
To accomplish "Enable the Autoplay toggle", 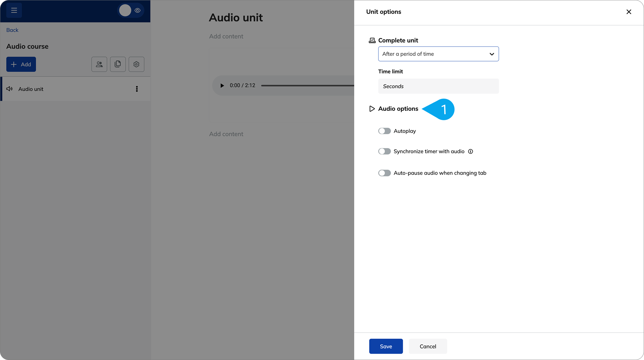I will click(384, 131).
